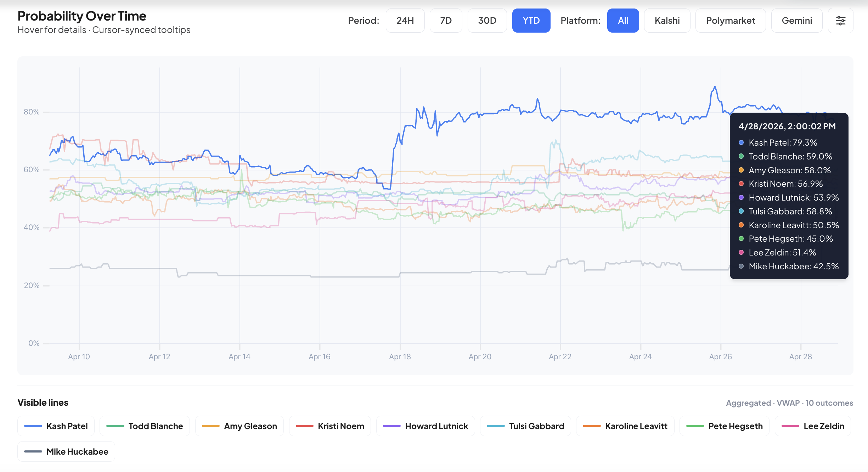Toggle Lee Zeldin legend chip
The image size is (868, 472).
tap(813, 426)
